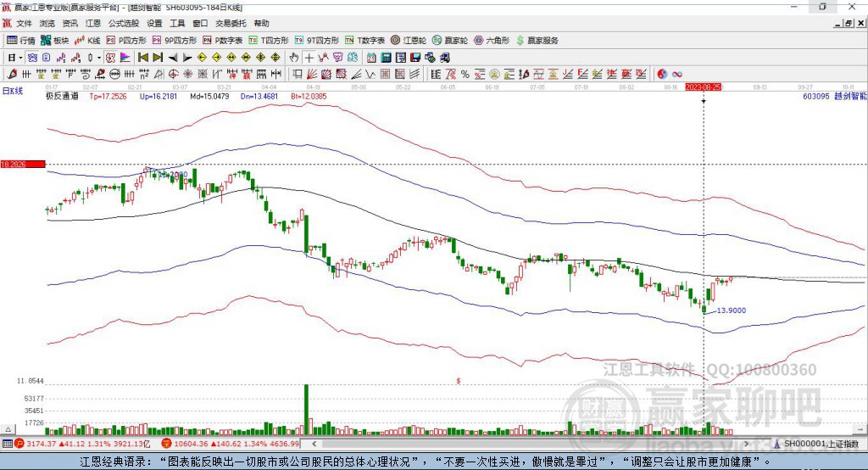Image resolution: width=868 pixels, height=470 pixels.
Task: Click the red-blue yin-yang icon
Action: 661,75
